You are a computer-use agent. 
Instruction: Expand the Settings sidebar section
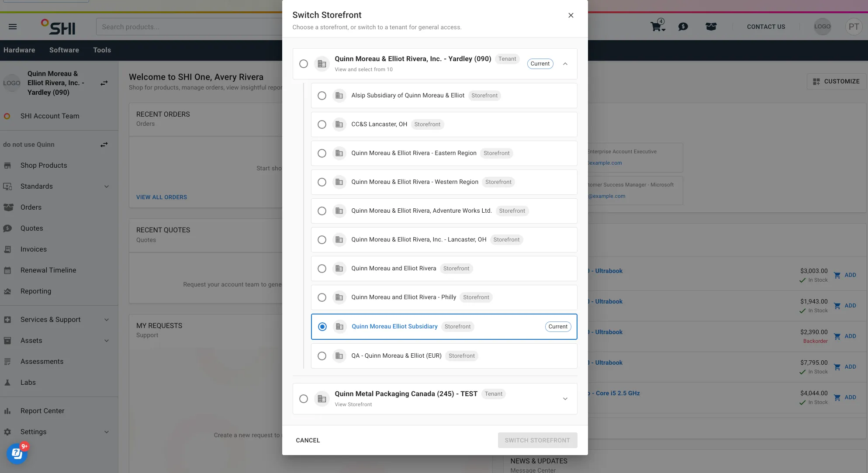[107, 432]
